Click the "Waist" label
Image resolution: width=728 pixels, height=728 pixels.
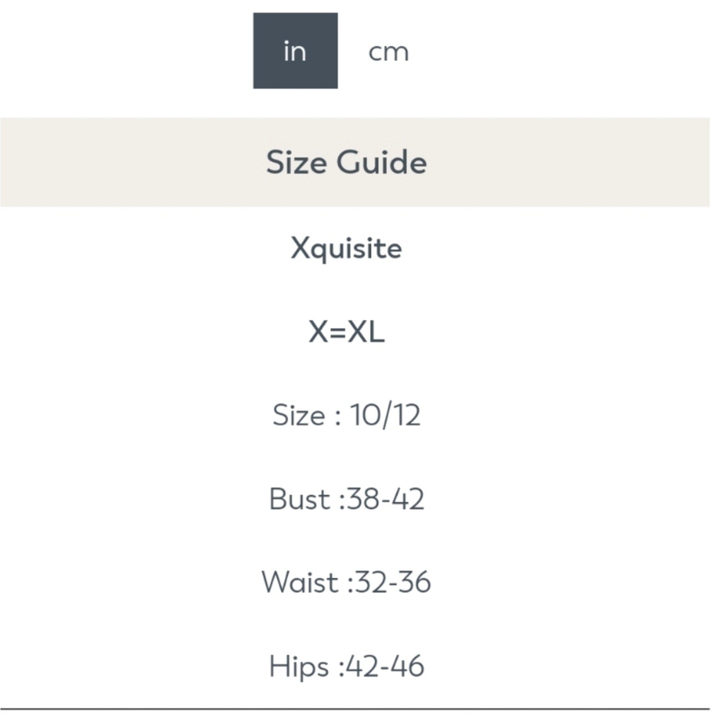(300, 582)
